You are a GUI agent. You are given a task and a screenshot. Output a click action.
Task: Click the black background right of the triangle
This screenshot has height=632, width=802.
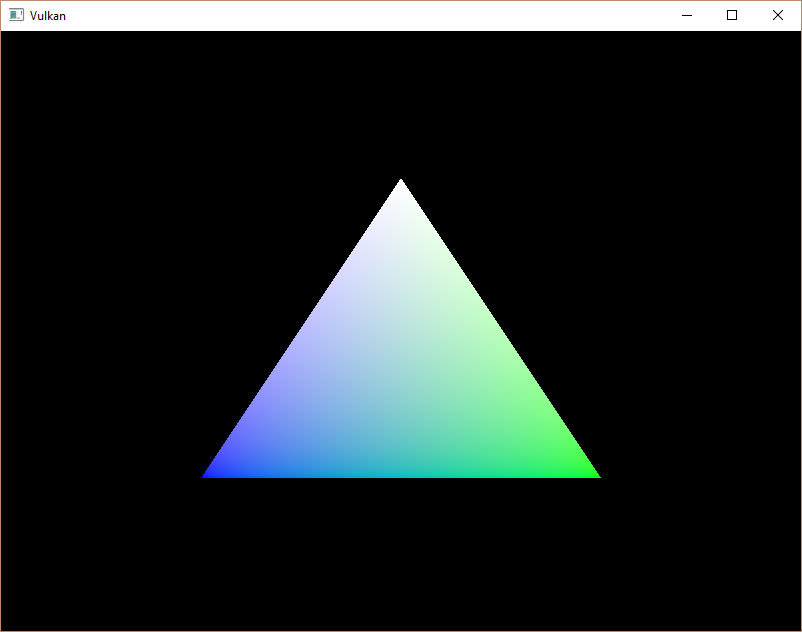[x=700, y=330]
